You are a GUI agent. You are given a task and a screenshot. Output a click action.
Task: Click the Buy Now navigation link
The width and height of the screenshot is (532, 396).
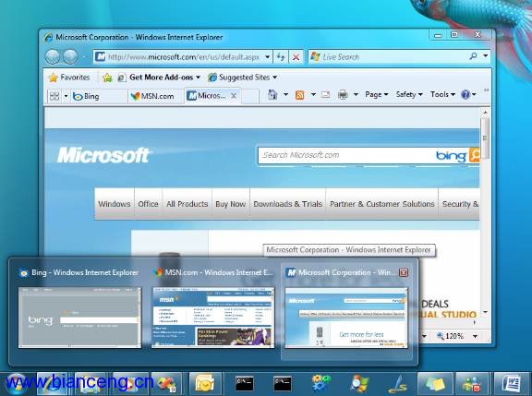(230, 204)
